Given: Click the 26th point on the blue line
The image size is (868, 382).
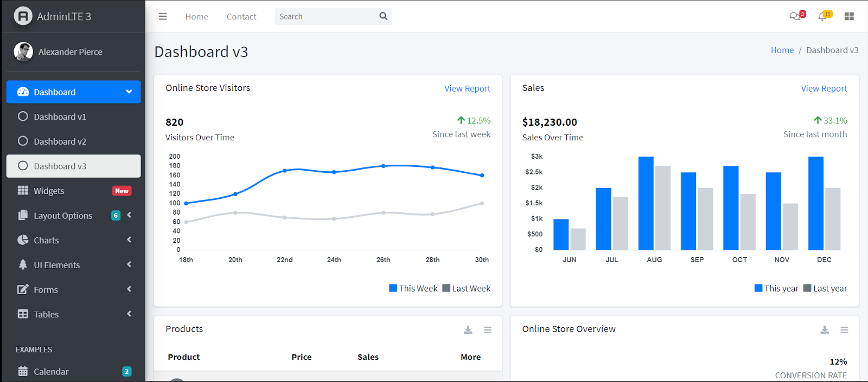Looking at the screenshot, I should pos(384,166).
